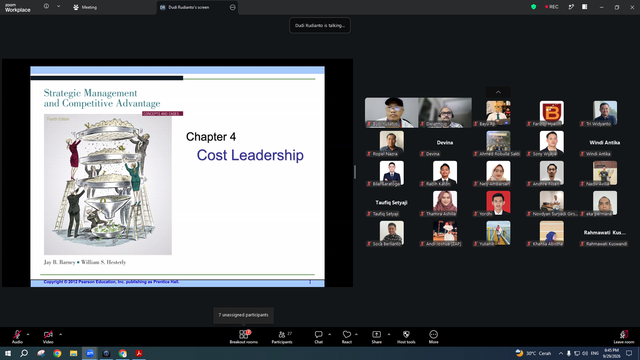This screenshot has height=360, width=640.
Task: Click the REC recording indicator
Action: pos(551,7)
